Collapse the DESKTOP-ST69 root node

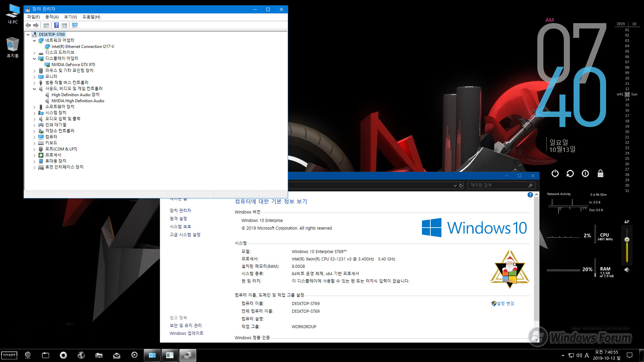(28, 35)
